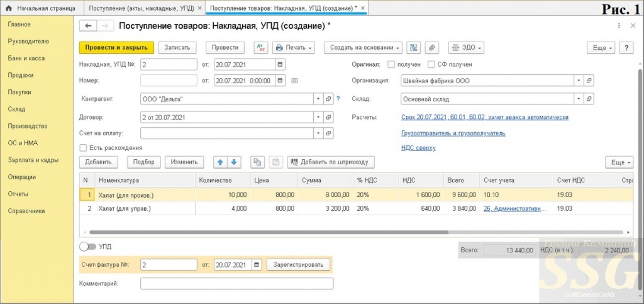This screenshot has width=644, height=304.
Task: Expand Договор dropdown arrow
Action: [x=318, y=118]
